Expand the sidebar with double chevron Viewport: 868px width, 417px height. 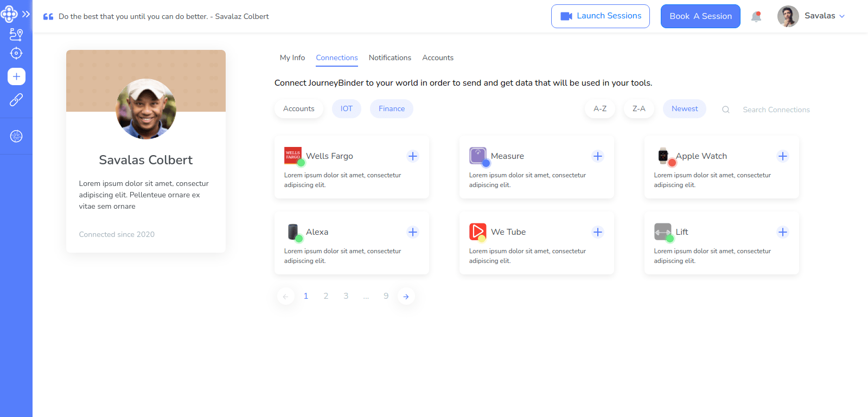[x=26, y=14]
